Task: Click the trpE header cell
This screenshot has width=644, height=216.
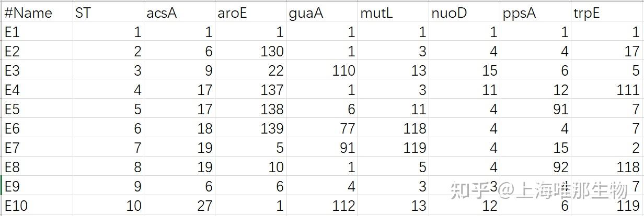Action: point(606,12)
